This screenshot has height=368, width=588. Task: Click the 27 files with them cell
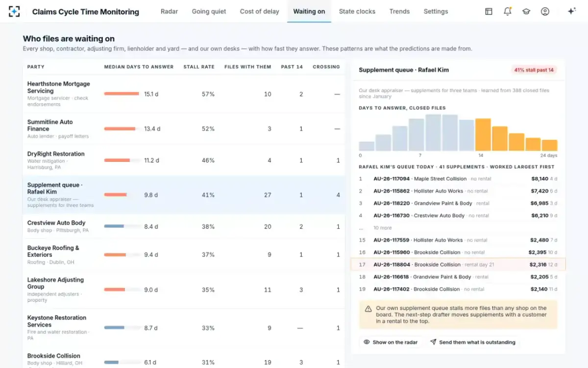click(268, 195)
